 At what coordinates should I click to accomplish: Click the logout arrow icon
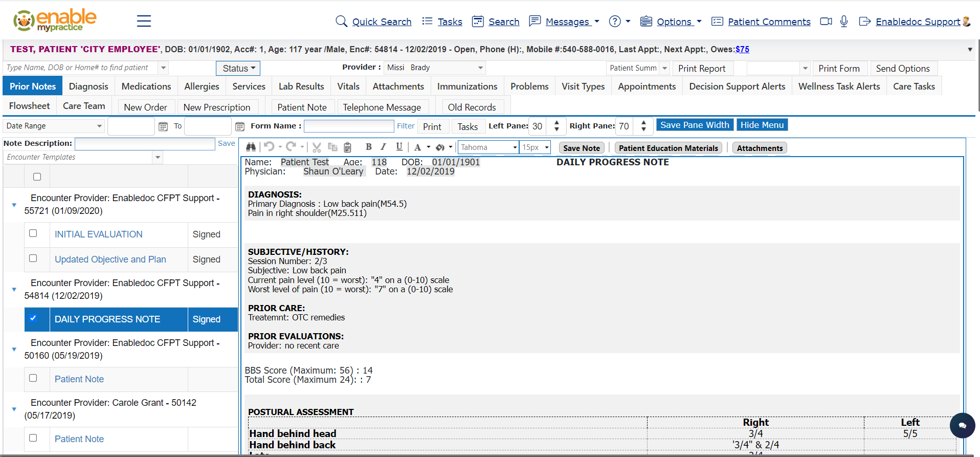tap(864, 21)
